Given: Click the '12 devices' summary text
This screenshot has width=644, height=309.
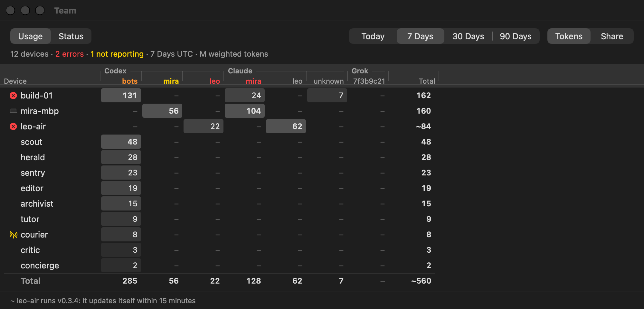Looking at the screenshot, I should coord(29,54).
